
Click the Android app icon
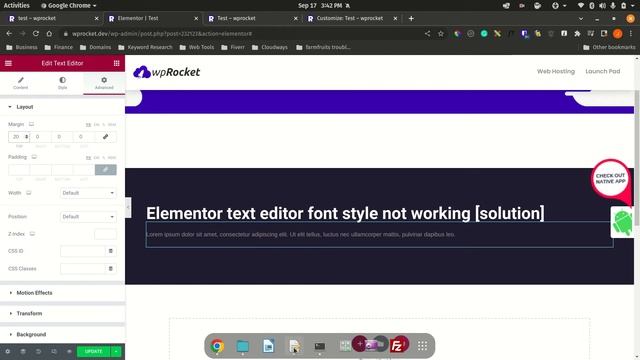pos(622,222)
